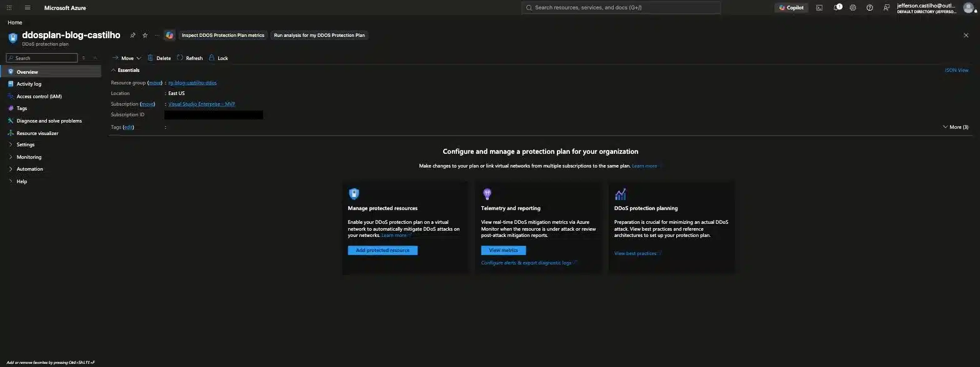
Task: Click Inspect DDOS Protection Plan metrics
Action: [223, 35]
